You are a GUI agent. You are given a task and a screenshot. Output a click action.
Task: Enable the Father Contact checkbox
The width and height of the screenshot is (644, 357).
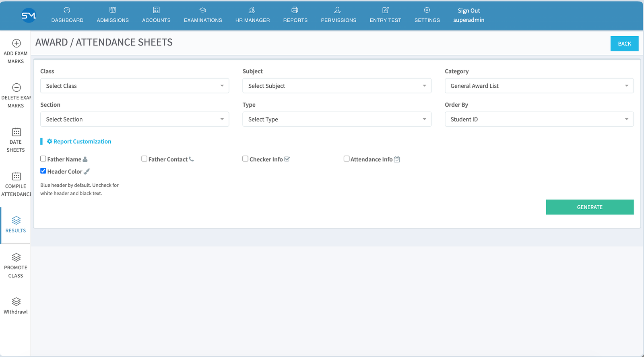pos(144,159)
